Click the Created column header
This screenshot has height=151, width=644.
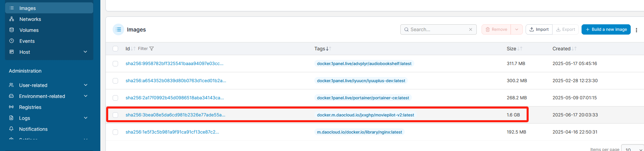click(x=561, y=49)
